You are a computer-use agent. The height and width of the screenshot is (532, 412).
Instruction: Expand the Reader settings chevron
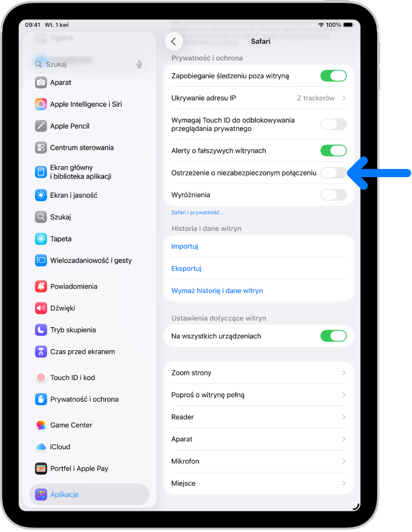click(x=344, y=417)
